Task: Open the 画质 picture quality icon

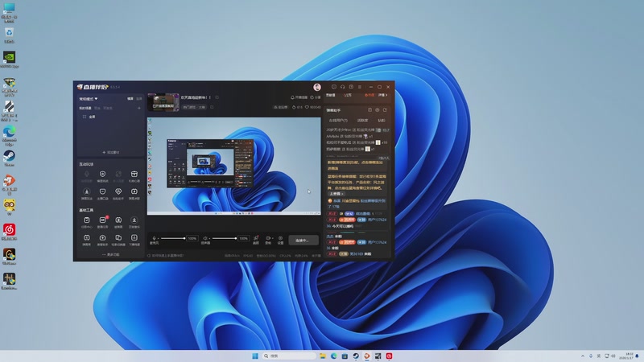Action: coord(256,238)
